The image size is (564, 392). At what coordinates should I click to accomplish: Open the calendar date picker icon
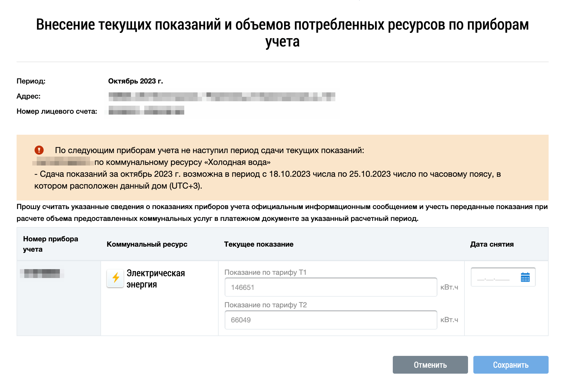click(x=525, y=277)
